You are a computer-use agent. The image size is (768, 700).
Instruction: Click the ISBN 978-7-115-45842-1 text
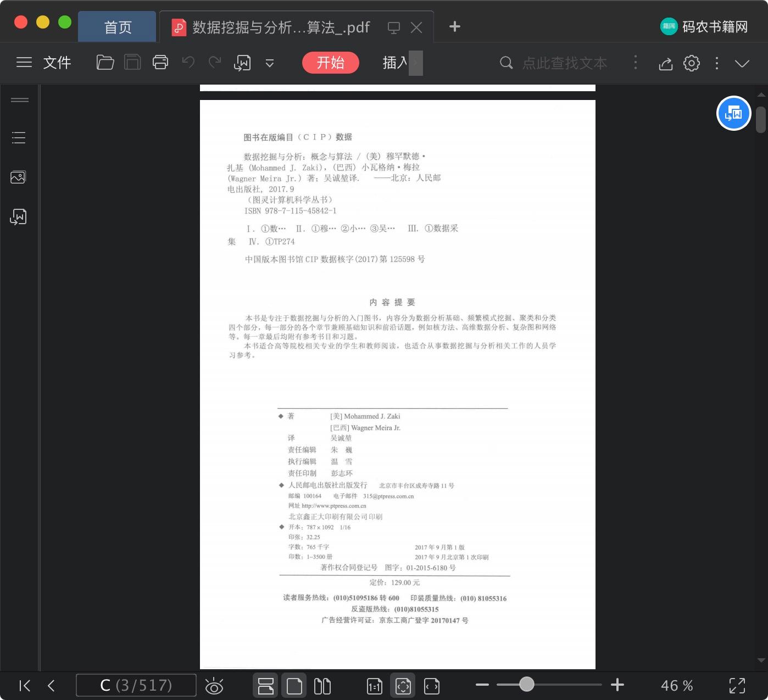coord(291,211)
